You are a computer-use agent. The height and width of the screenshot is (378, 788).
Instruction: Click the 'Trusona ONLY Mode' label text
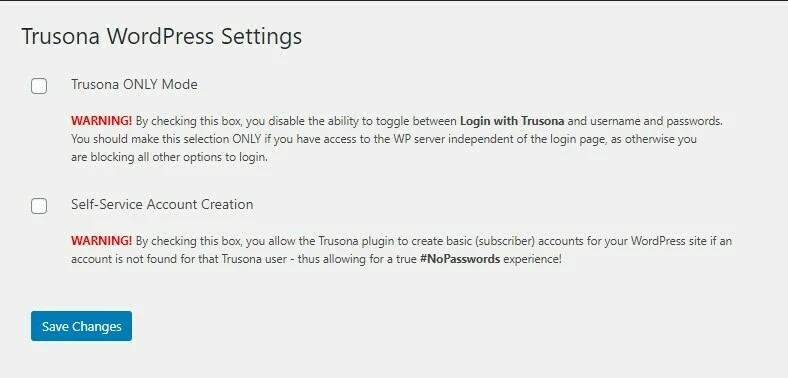134,84
